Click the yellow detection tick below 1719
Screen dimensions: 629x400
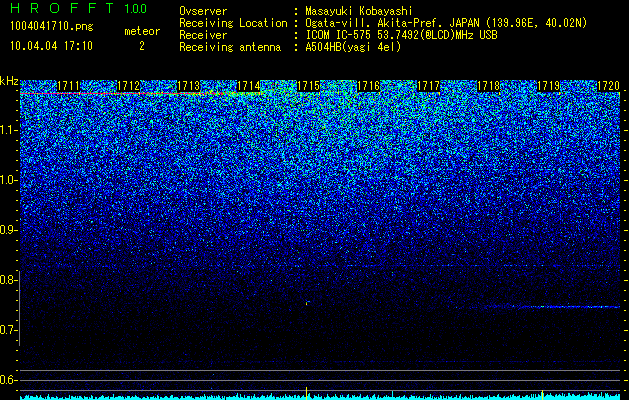coord(542,394)
